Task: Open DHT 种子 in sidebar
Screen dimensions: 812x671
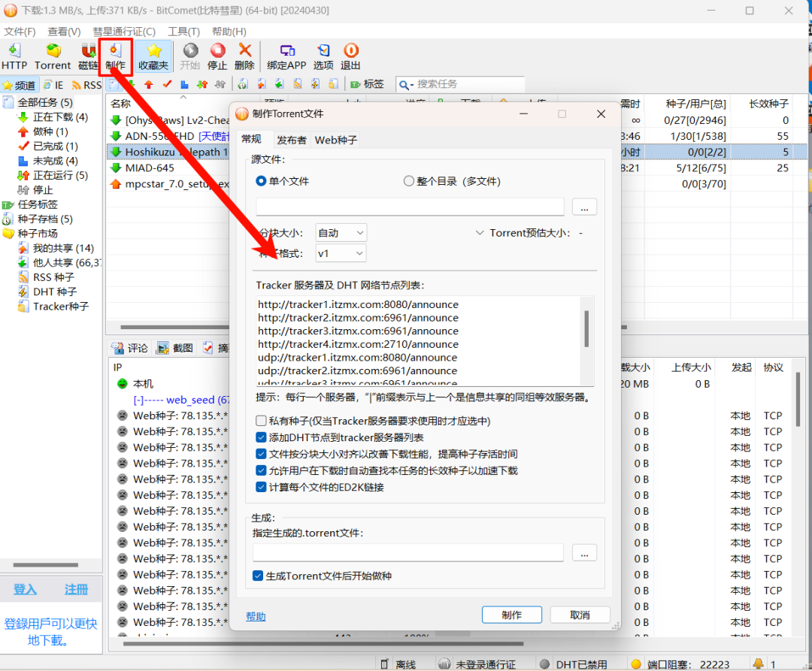Action: [47, 292]
